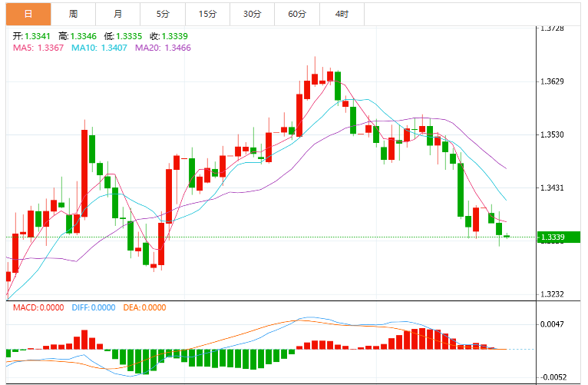This screenshot has width=588, height=385.
Task: Click the 1.3629 price axis label
Action: pos(552,81)
